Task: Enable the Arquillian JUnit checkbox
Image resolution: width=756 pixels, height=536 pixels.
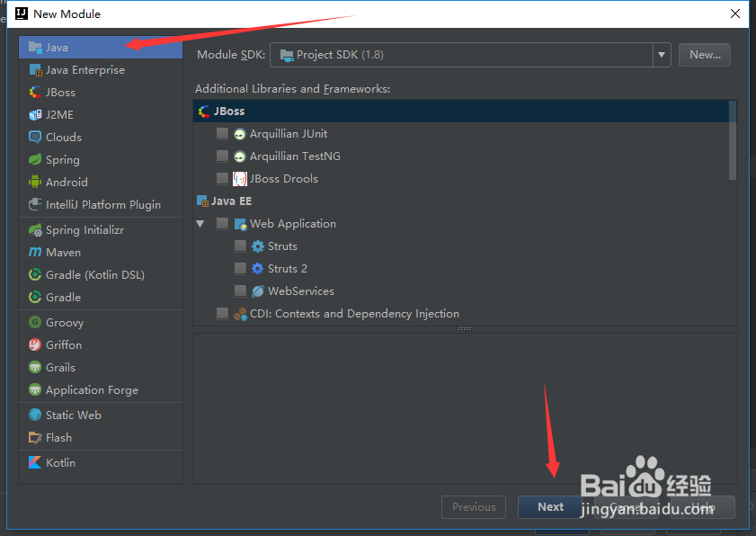Action: pos(222,133)
